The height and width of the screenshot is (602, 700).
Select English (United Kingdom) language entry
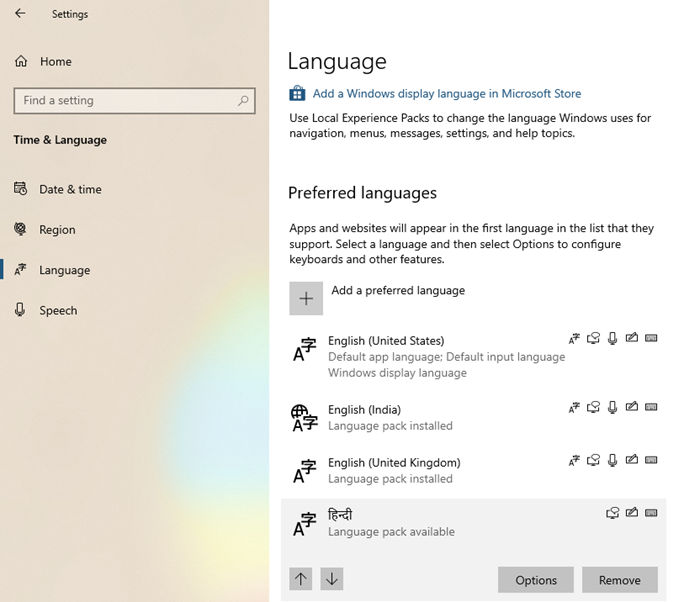click(x=474, y=471)
